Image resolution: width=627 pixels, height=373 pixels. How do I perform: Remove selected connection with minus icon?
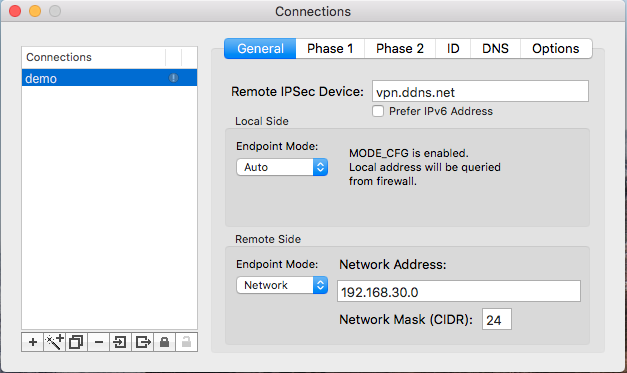point(98,342)
